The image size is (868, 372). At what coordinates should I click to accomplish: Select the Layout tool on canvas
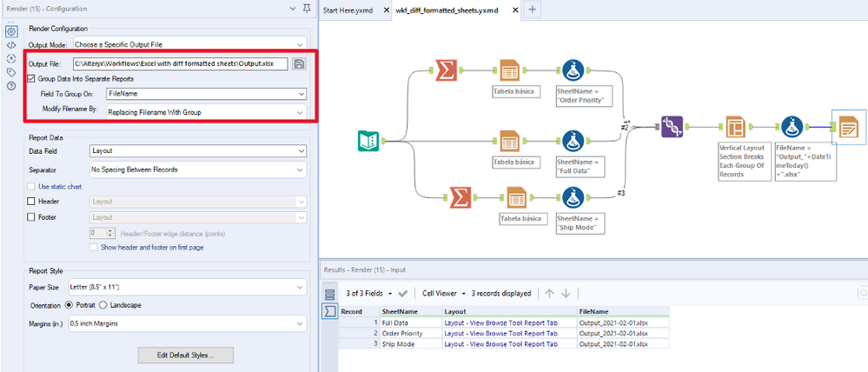[735, 127]
